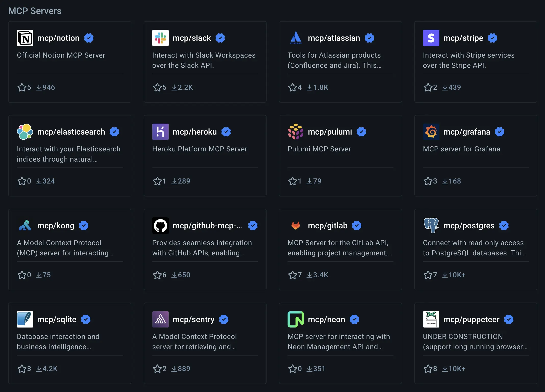Image resolution: width=545 pixels, height=392 pixels.
Task: Click the 1.8K download count on mcp/atlassian
Action: pos(321,87)
